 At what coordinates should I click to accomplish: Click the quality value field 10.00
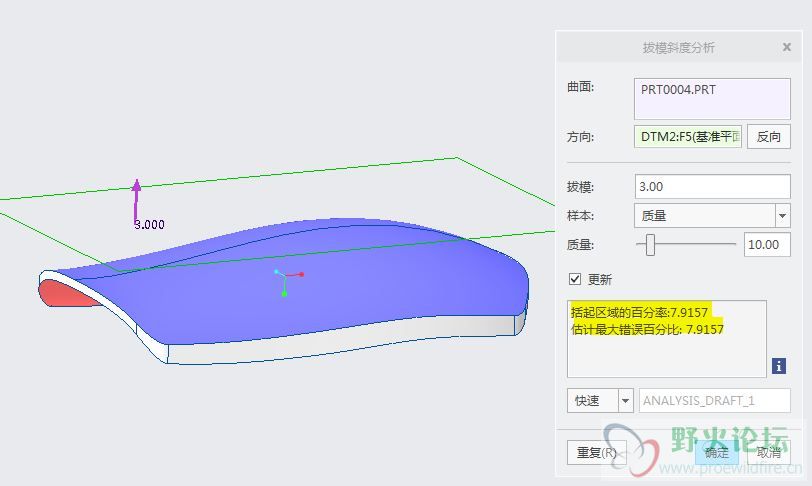click(767, 245)
